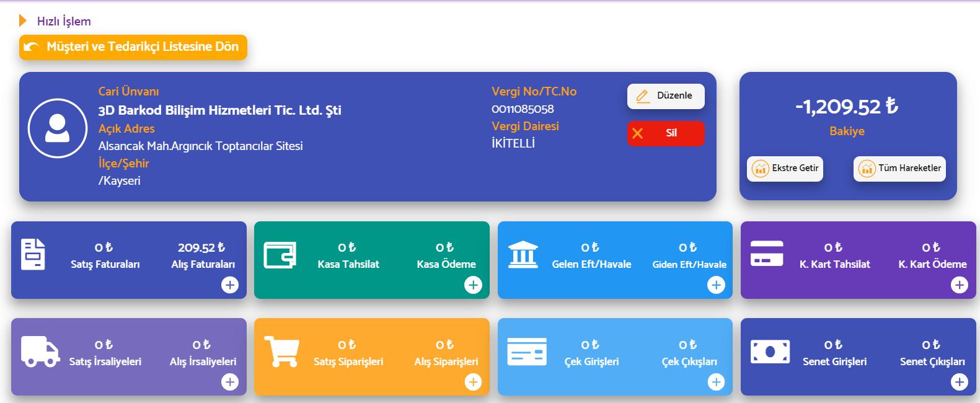Delete the customer with the red Sil button
Image resolution: width=980 pixels, height=403 pixels.
666,133
